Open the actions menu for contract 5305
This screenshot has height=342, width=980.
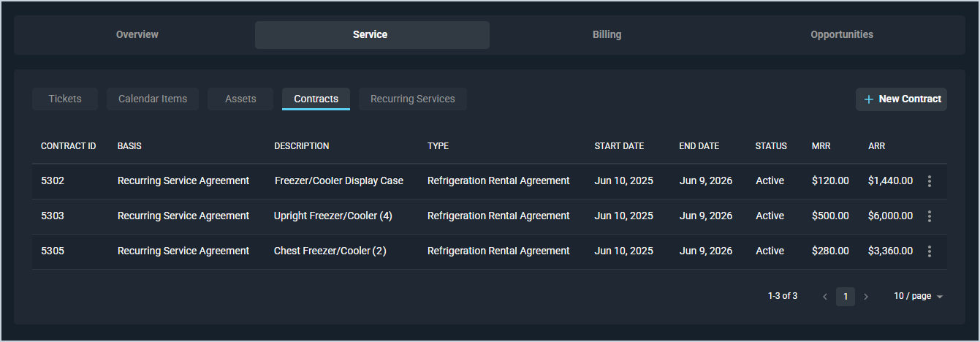tap(929, 251)
